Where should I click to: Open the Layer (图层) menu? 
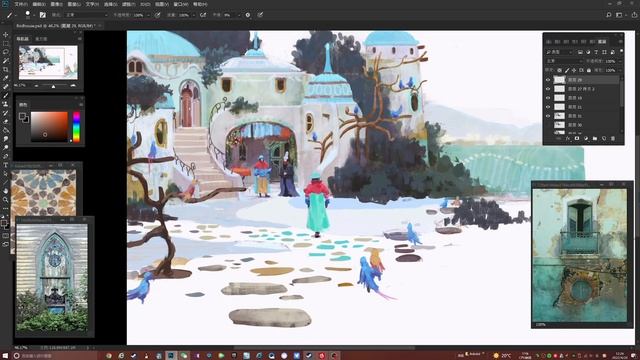(74, 4)
